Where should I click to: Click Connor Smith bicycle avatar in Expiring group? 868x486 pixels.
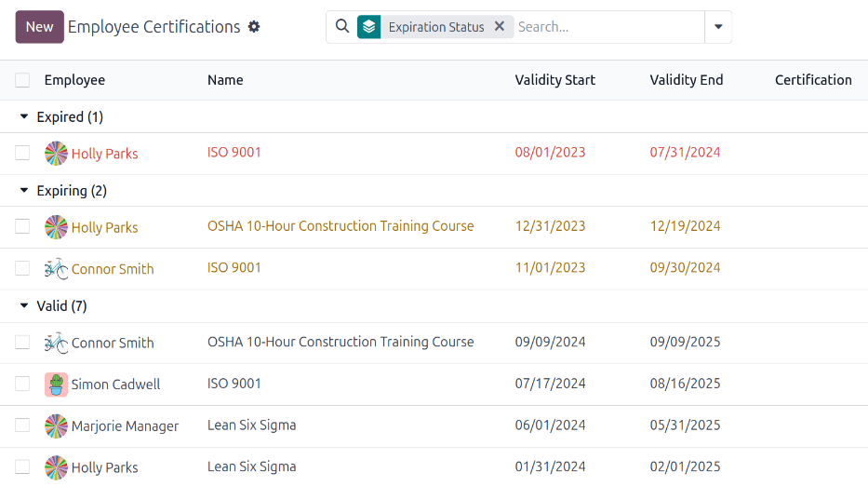[x=56, y=269]
